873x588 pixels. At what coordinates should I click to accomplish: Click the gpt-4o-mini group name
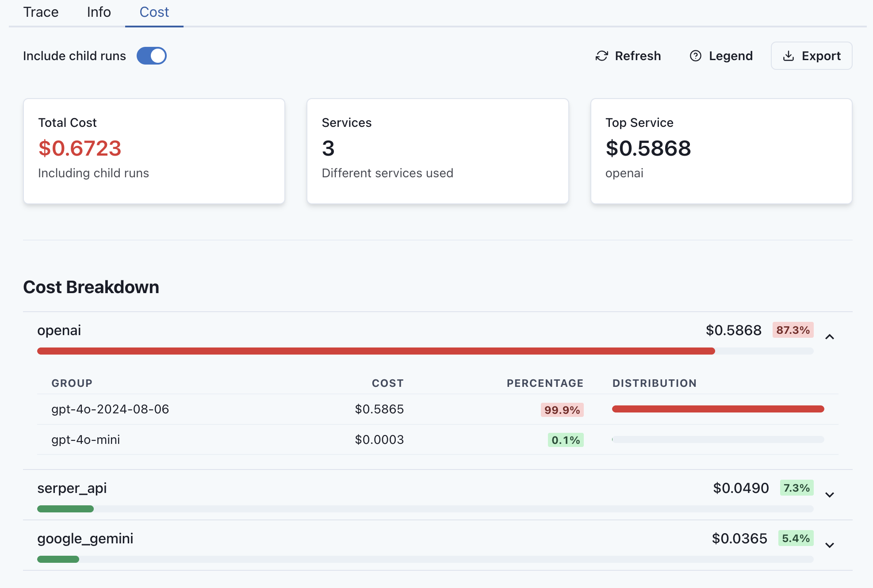tap(86, 440)
